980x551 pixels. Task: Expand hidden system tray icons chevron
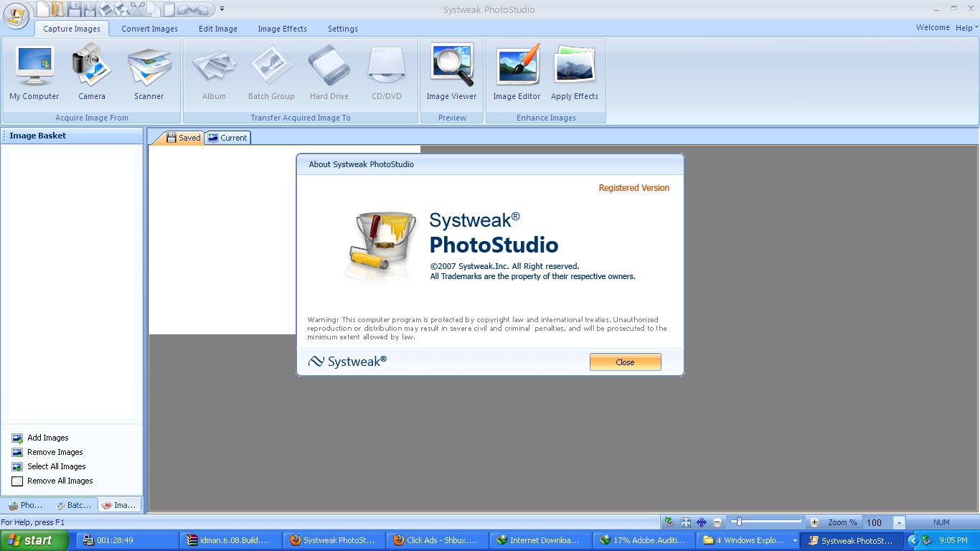click(x=913, y=540)
